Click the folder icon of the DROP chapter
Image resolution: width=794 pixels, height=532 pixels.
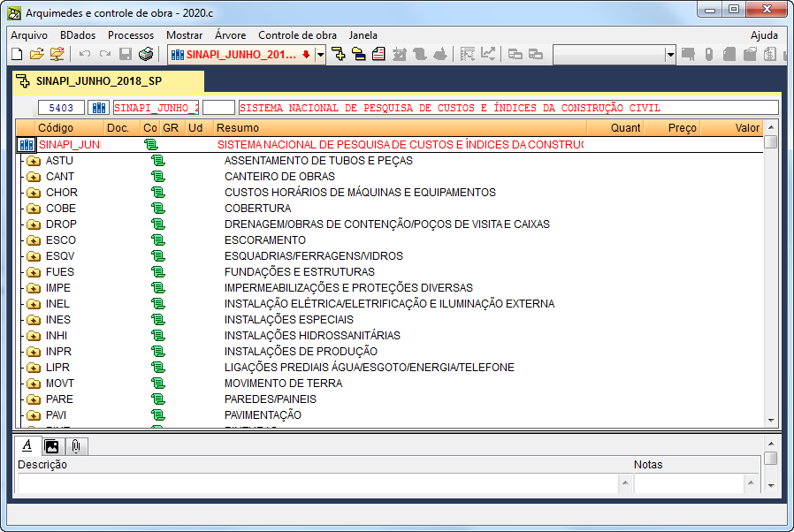pyautogui.click(x=34, y=224)
